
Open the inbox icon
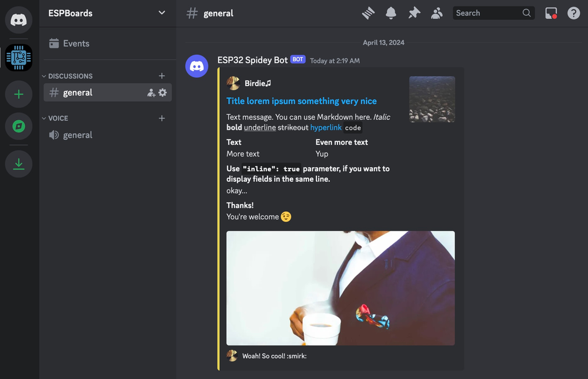[x=551, y=13]
